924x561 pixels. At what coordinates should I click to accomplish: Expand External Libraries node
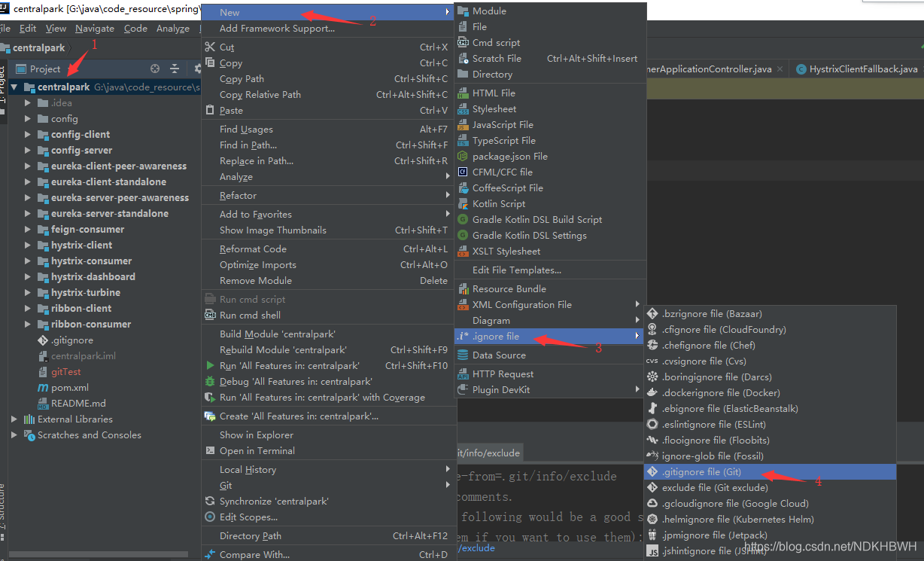point(14,419)
